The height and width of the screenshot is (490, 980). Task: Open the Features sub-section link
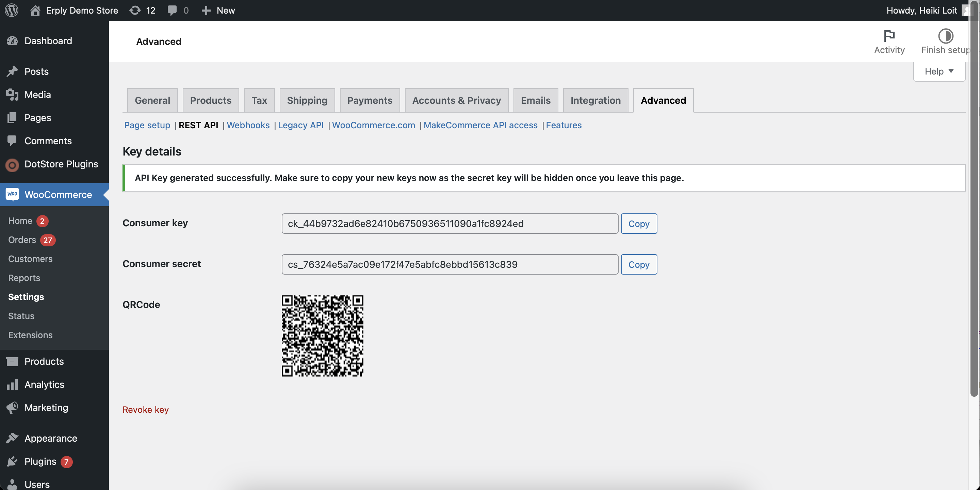pos(563,125)
